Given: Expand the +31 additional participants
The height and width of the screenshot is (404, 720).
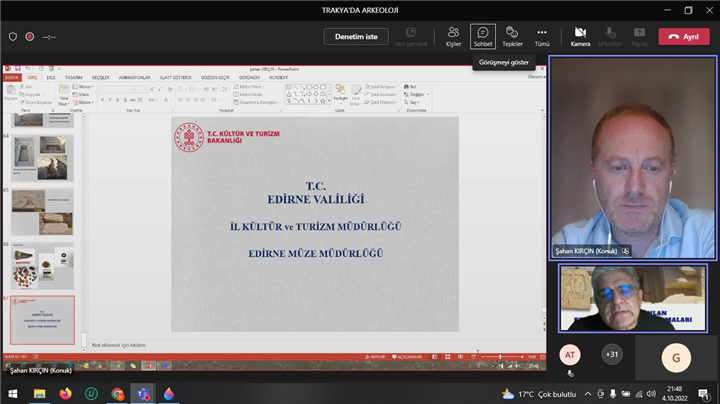Looking at the screenshot, I should coord(611,354).
